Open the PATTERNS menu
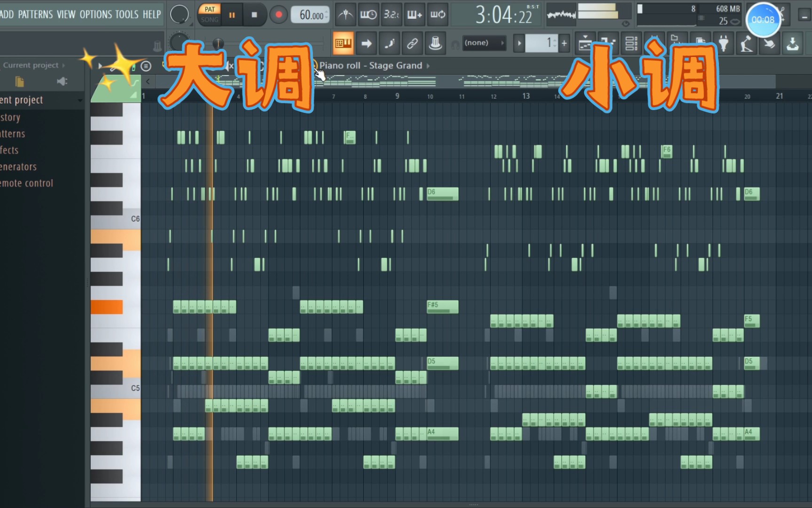This screenshot has height=508, width=812. pos(35,14)
